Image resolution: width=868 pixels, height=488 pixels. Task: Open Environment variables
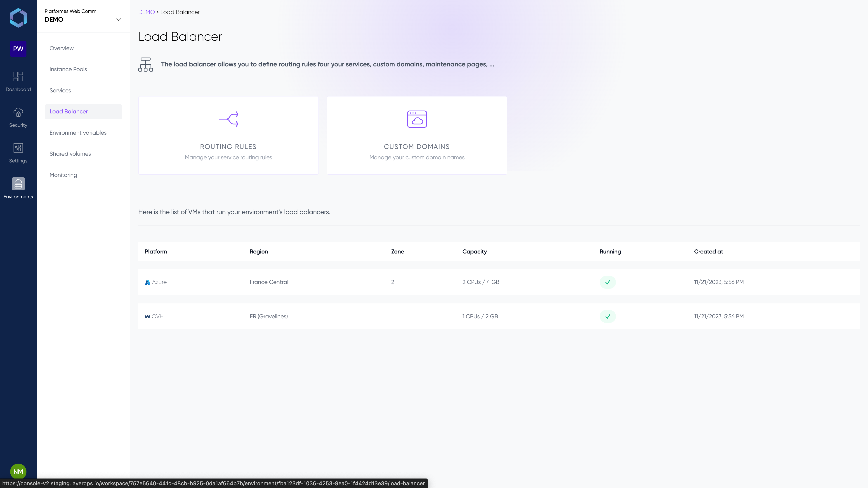(78, 133)
